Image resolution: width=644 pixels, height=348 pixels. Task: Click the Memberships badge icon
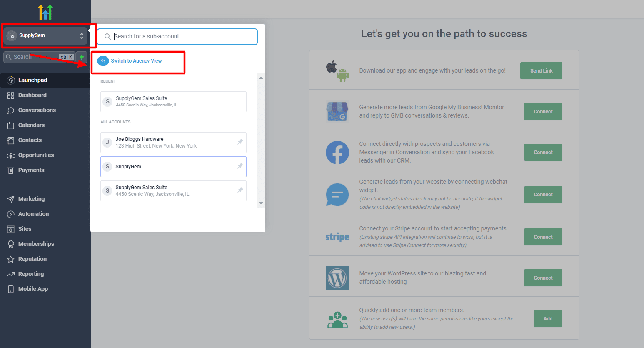point(11,244)
